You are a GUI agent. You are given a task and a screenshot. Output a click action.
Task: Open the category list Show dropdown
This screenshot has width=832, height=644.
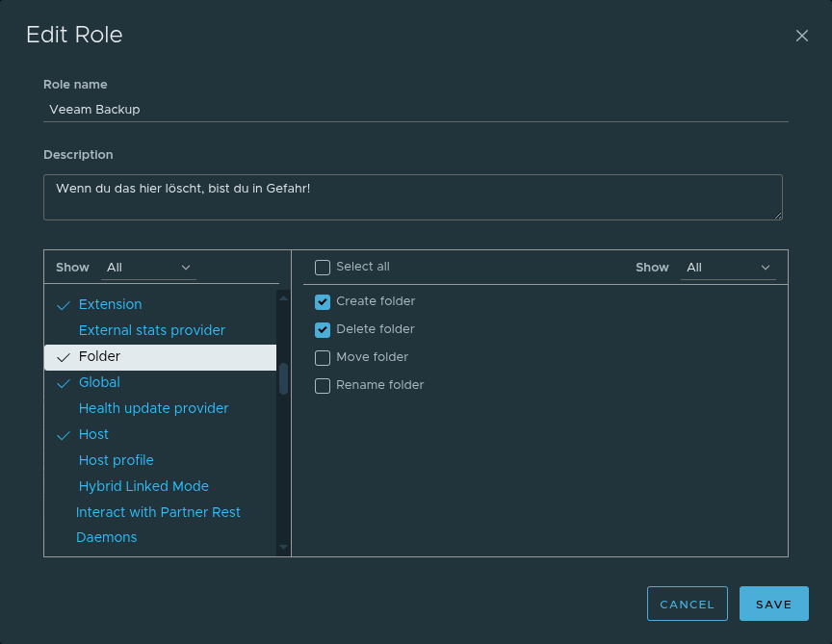point(148,268)
